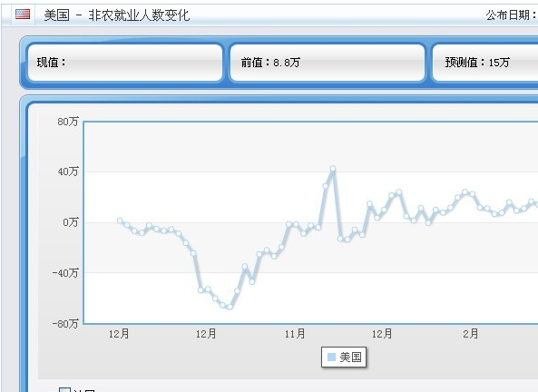Select the 预测值：15万 box
The image size is (538, 392).
(x=484, y=62)
